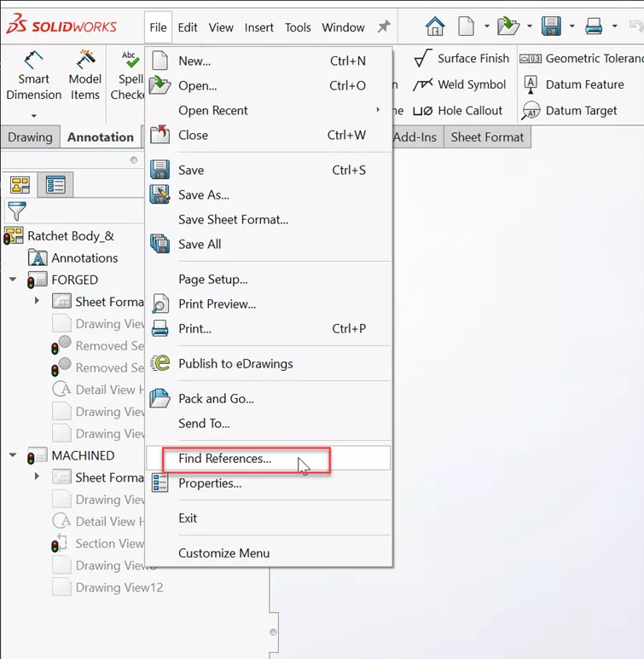Open the File menu
This screenshot has width=644, height=659.
tap(158, 28)
